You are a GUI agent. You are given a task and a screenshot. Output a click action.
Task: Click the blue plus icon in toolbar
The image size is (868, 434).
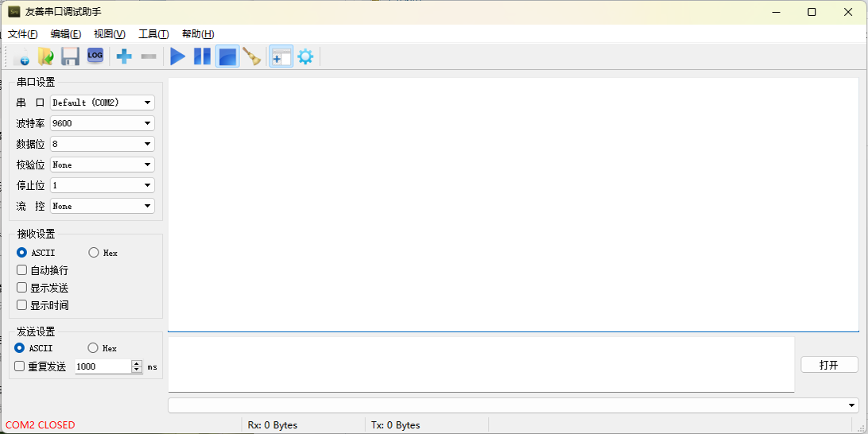coord(124,56)
